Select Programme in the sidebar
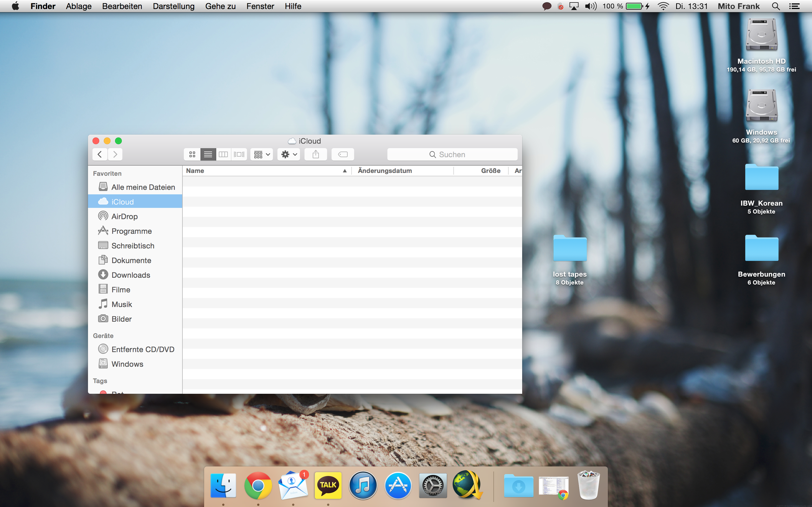 (131, 231)
